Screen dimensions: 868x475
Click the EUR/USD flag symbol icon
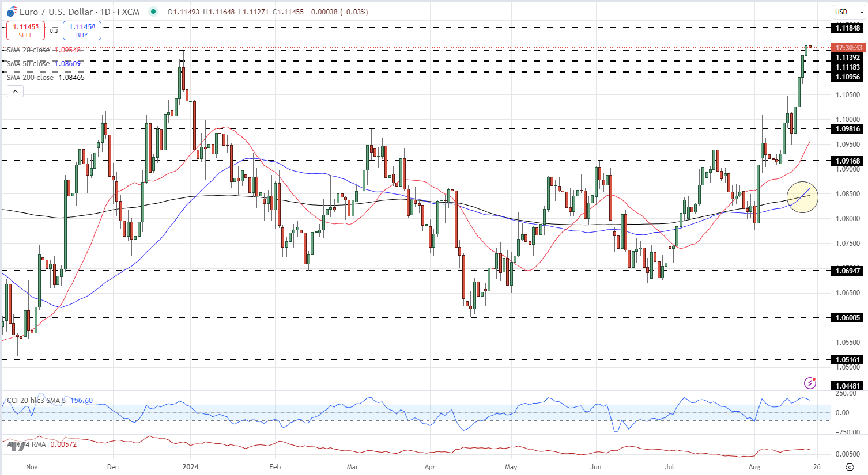(12, 12)
